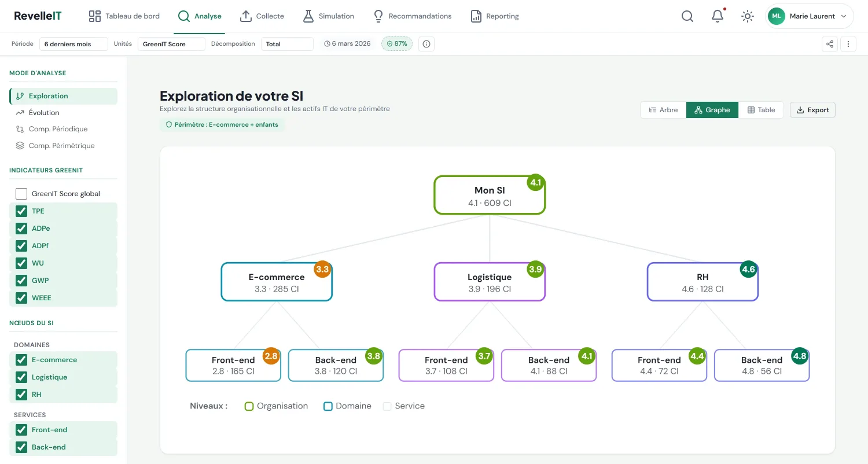This screenshot has width=868, height=464.
Task: Click the 3.9 badge on Logistique node
Action: [535, 269]
